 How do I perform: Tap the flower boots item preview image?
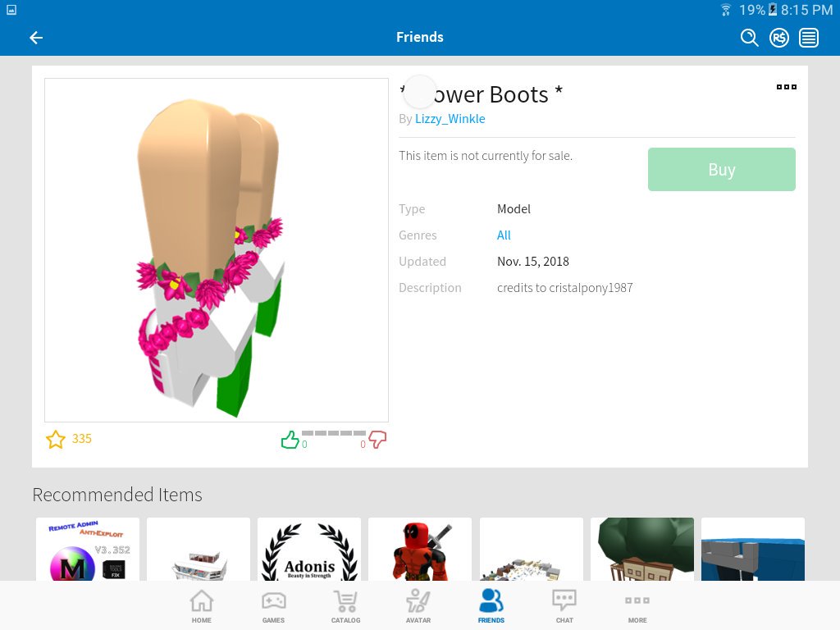pyautogui.click(x=217, y=250)
